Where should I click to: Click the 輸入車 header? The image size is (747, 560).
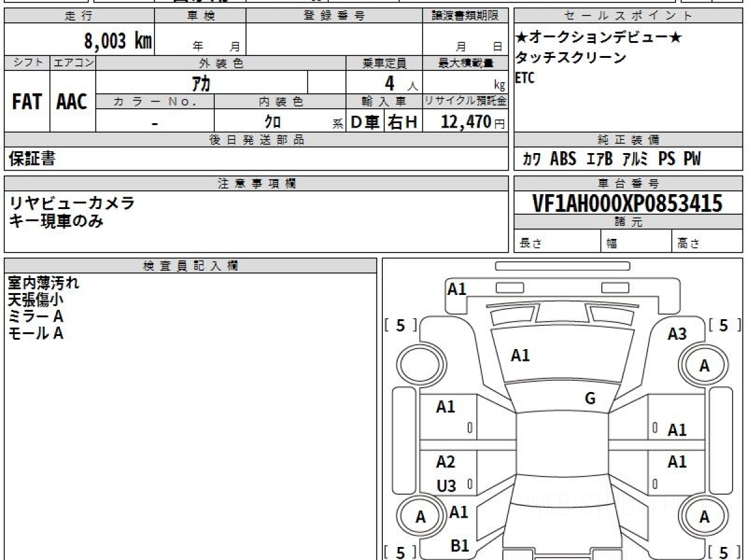click(x=384, y=101)
